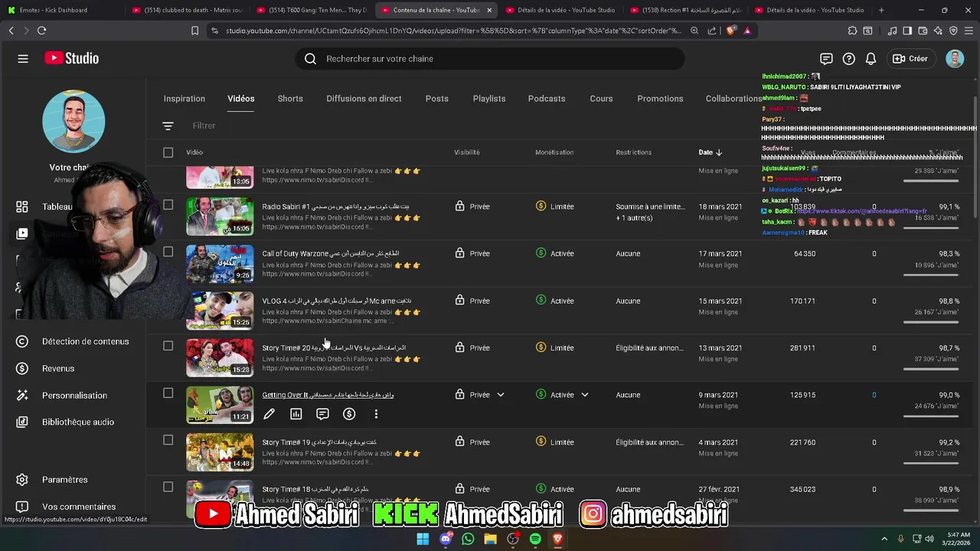The height and width of the screenshot is (551, 980).
Task: Open the account avatar menu
Action: [955, 59]
